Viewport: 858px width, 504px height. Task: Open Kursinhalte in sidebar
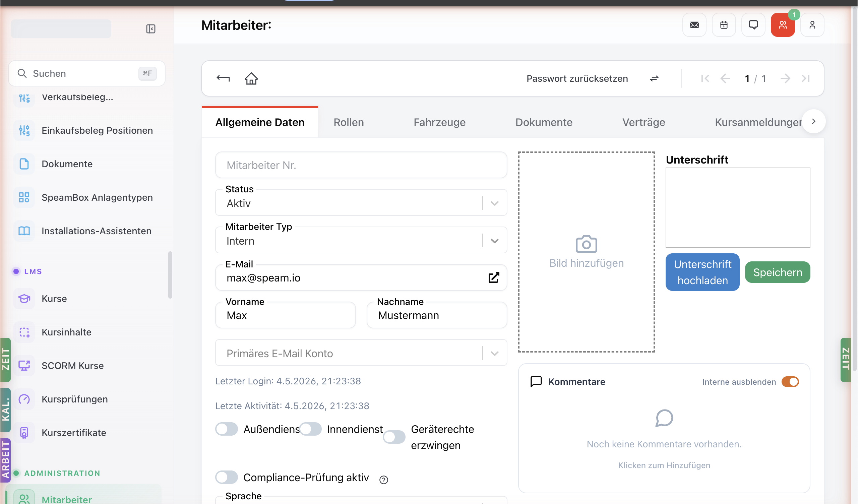87,332
